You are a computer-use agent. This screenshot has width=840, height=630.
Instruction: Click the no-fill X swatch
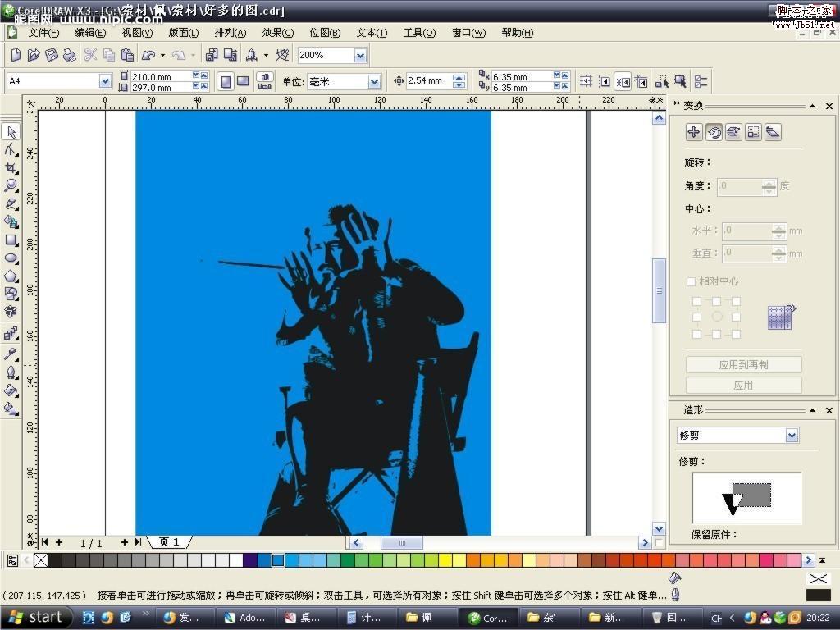point(41,560)
